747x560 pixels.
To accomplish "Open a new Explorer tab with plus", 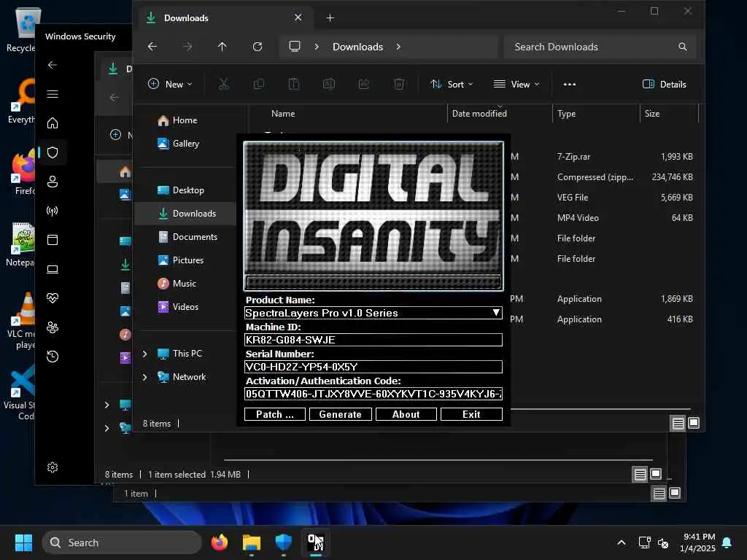I will click(x=330, y=18).
